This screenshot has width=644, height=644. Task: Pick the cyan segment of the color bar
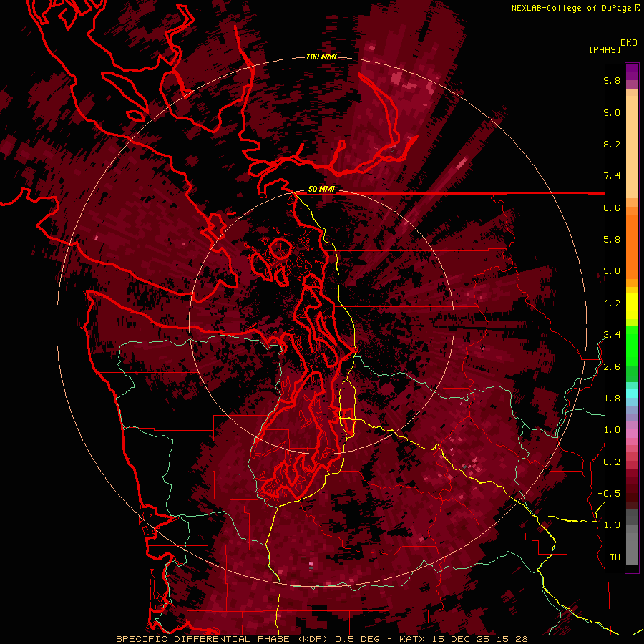(x=632, y=393)
